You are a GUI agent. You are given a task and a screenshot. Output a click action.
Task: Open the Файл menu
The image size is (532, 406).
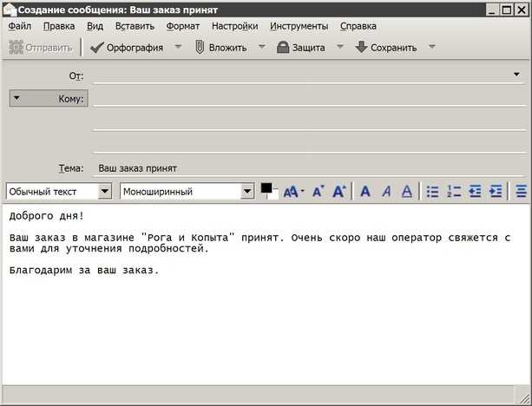pos(20,26)
